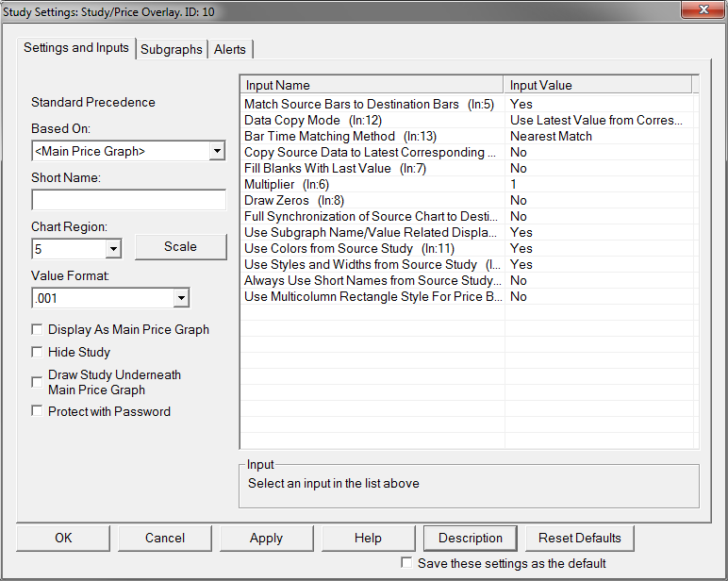Select Use Styles and Widths from Source Study
The width and height of the screenshot is (728, 581).
(x=469, y=264)
